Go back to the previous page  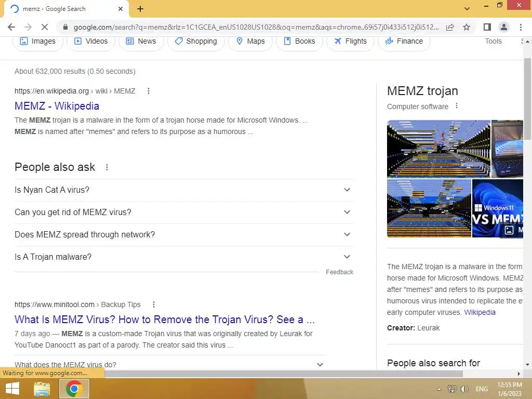(11, 27)
